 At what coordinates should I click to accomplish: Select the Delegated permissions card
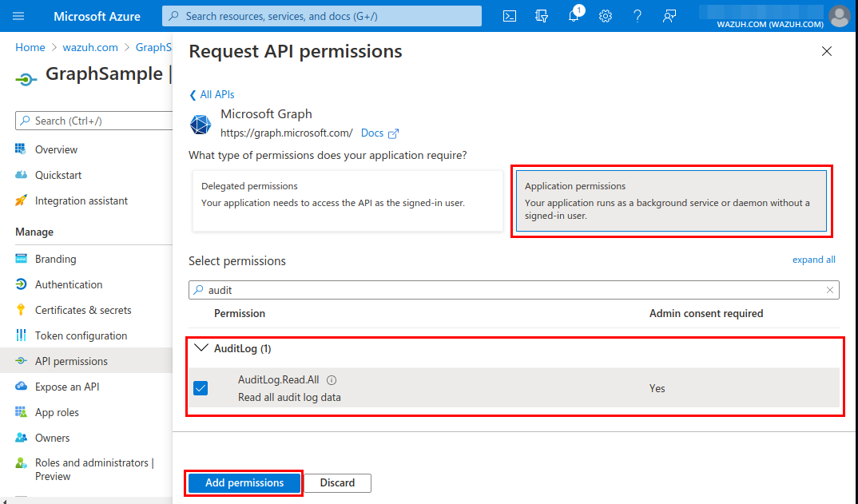coord(348,200)
